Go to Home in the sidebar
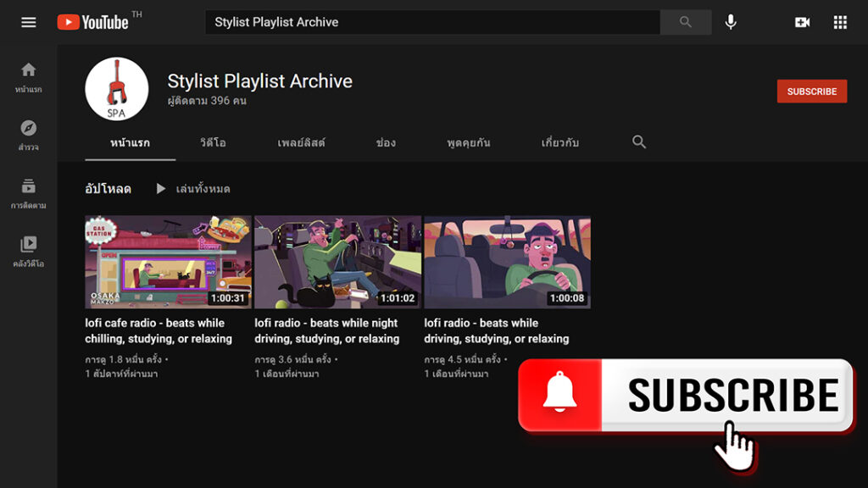Screen dimensions: 868x488 pos(29,76)
